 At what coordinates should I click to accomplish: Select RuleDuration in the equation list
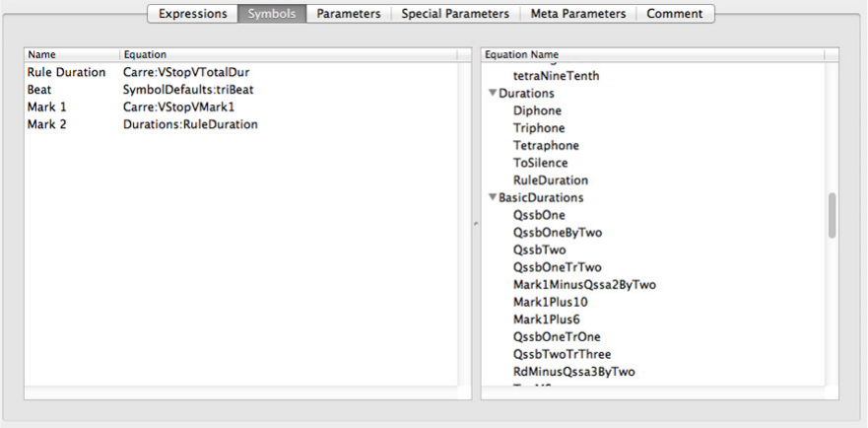point(551,180)
